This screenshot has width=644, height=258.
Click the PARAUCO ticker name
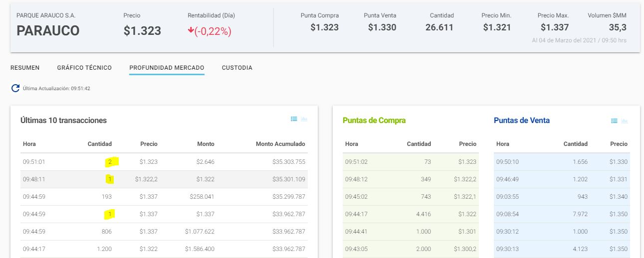[48, 31]
